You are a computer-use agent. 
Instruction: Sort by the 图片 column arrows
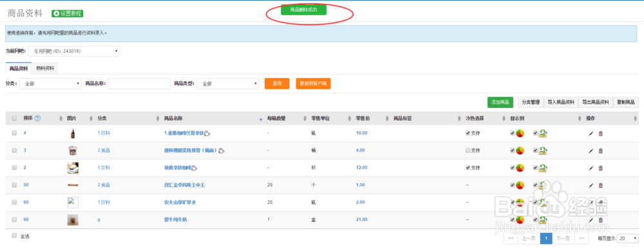(91, 118)
